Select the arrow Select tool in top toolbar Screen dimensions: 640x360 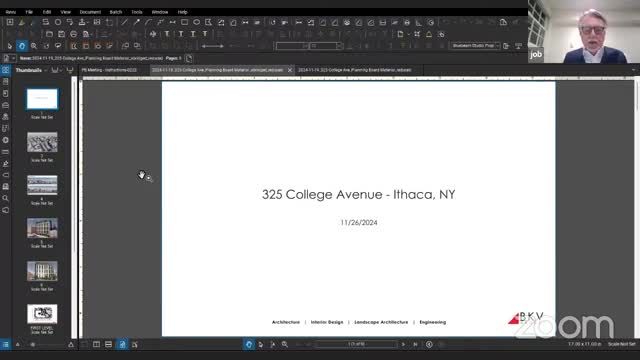pos(10,46)
